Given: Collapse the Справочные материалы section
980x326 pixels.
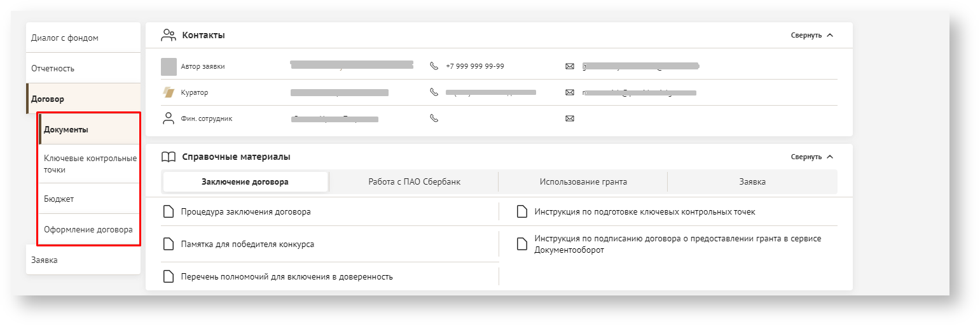Looking at the screenshot, I should (x=811, y=157).
